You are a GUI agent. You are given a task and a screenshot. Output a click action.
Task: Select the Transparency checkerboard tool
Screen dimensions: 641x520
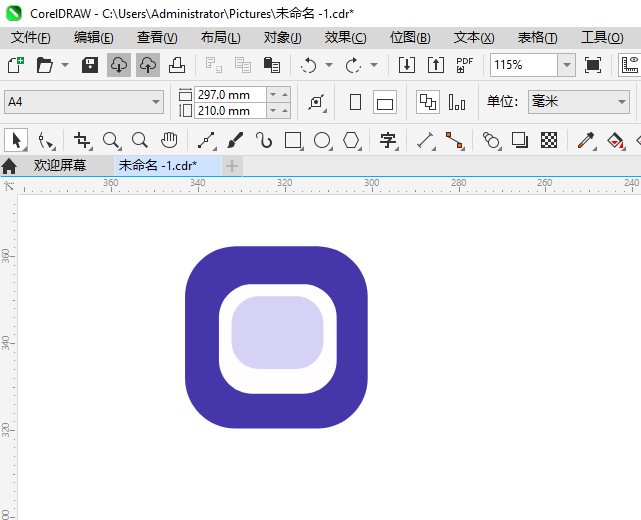click(549, 140)
